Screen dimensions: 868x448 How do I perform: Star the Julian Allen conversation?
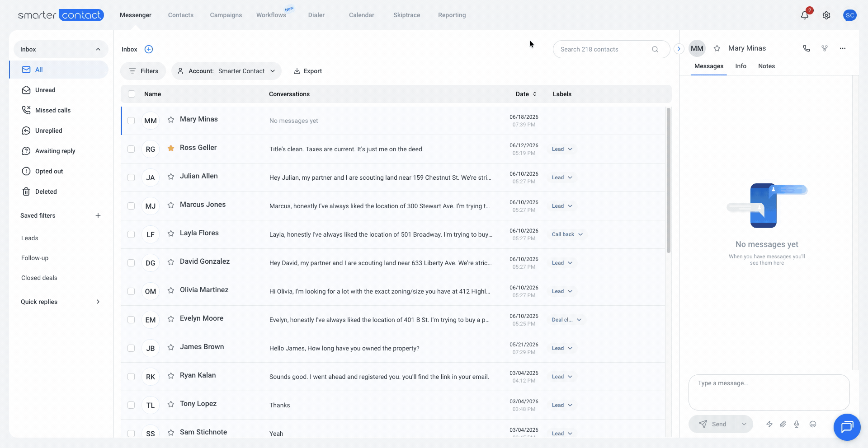[x=171, y=177]
